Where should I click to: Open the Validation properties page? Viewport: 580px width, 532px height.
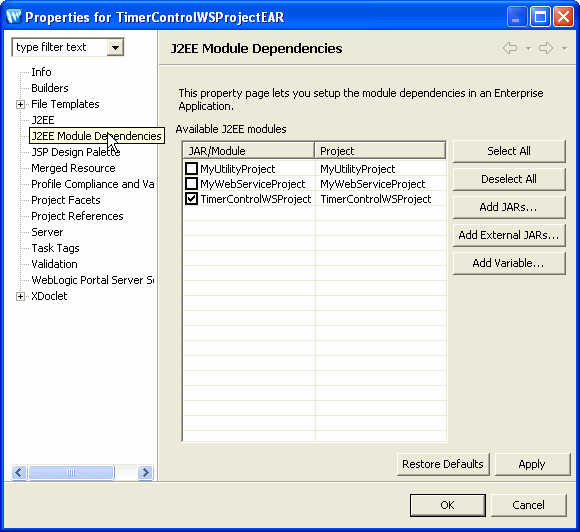pyautogui.click(x=54, y=264)
